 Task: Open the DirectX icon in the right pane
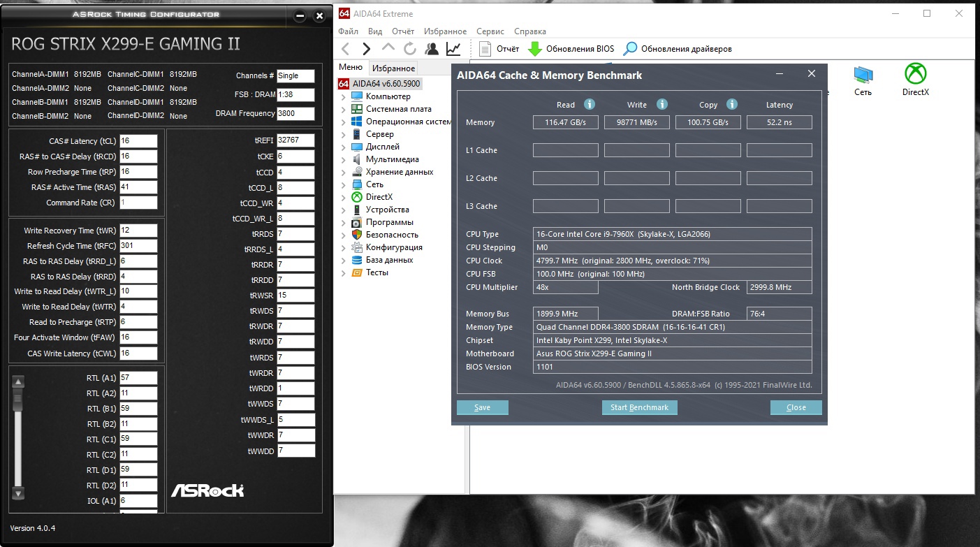tap(916, 73)
